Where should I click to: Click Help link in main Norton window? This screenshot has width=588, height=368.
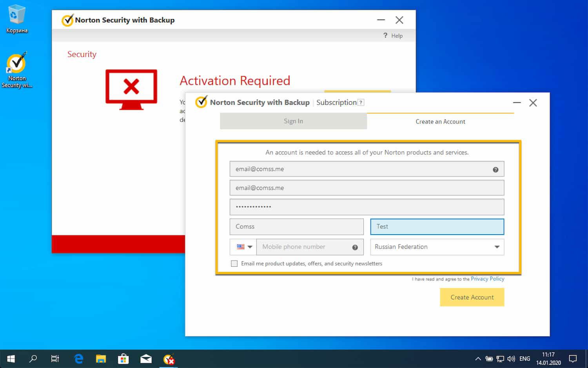pos(397,36)
